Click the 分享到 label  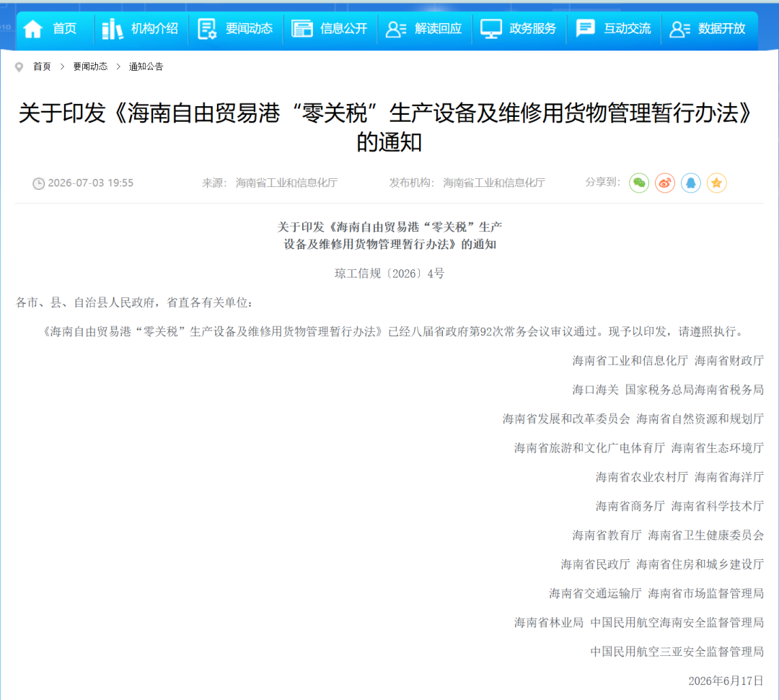[602, 183]
